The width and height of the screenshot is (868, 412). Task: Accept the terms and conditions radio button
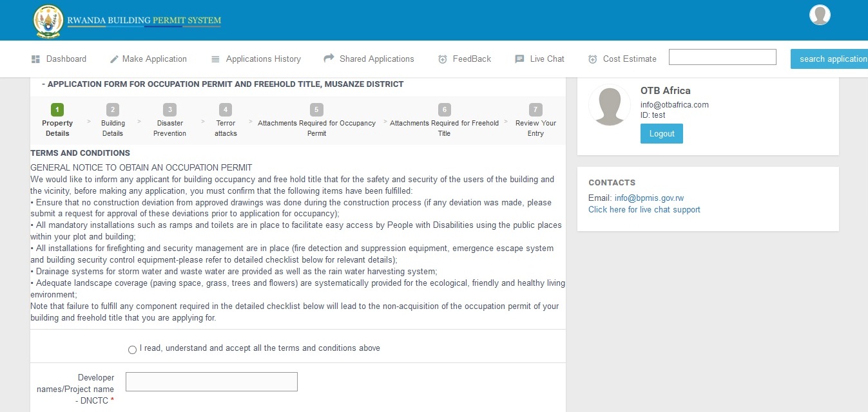132,350
